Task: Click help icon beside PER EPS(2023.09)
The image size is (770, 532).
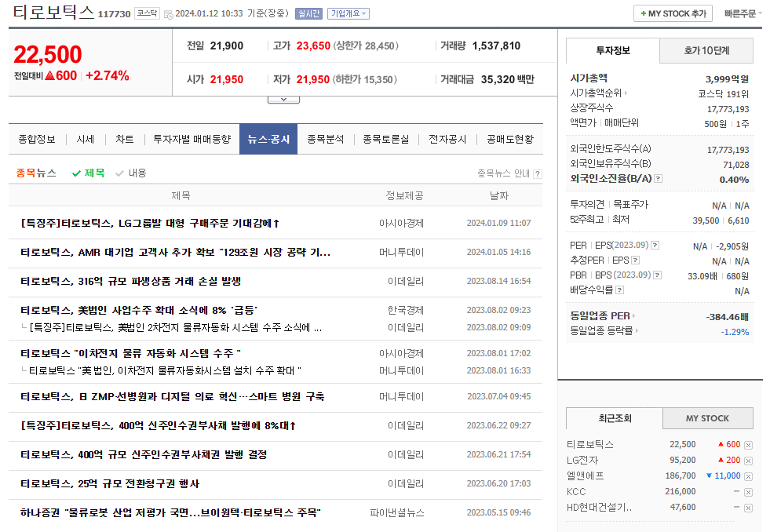Action: tap(655, 246)
